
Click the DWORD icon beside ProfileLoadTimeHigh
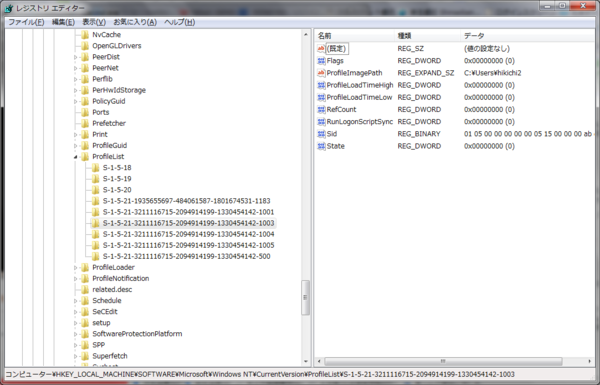click(x=321, y=85)
